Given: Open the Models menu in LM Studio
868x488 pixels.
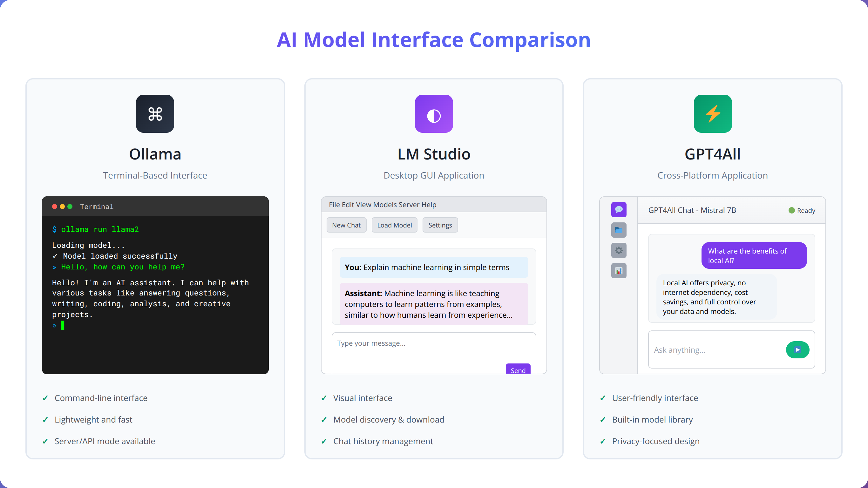Looking at the screenshot, I should click(385, 205).
